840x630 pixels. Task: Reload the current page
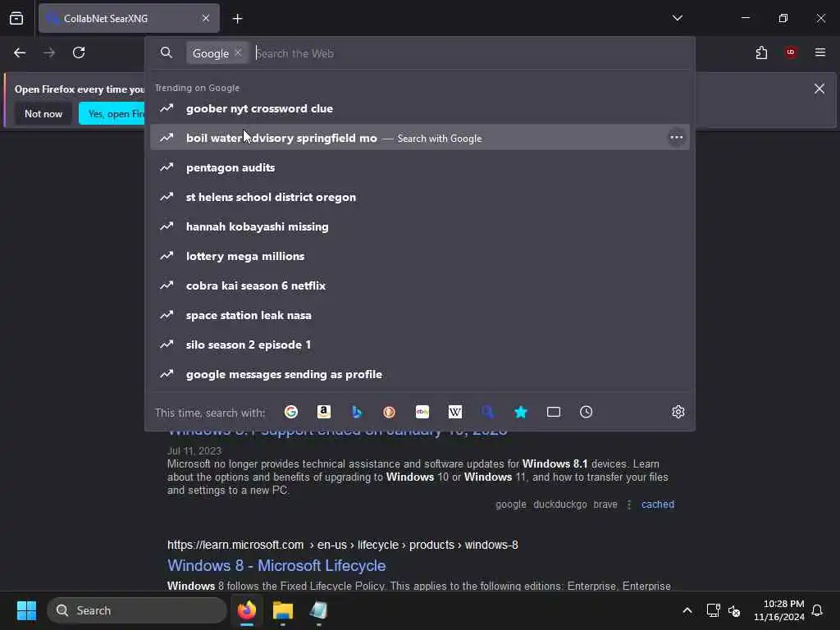click(x=79, y=52)
